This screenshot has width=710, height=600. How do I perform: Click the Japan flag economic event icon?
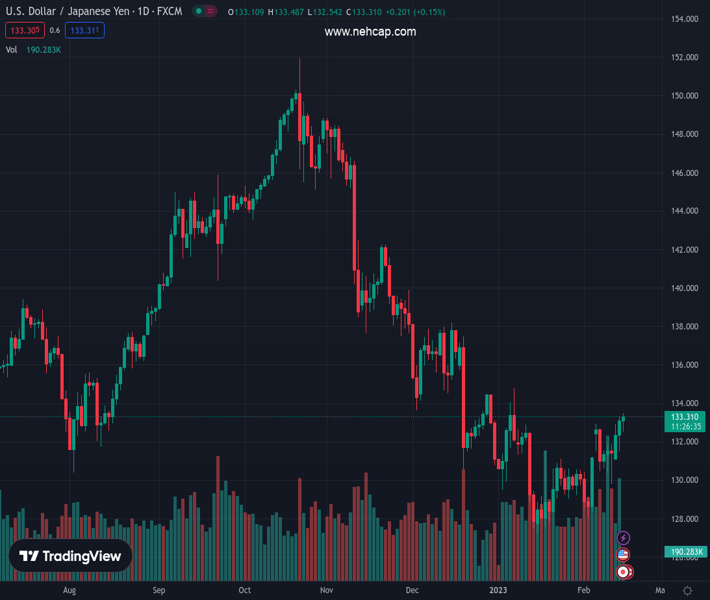point(624,572)
